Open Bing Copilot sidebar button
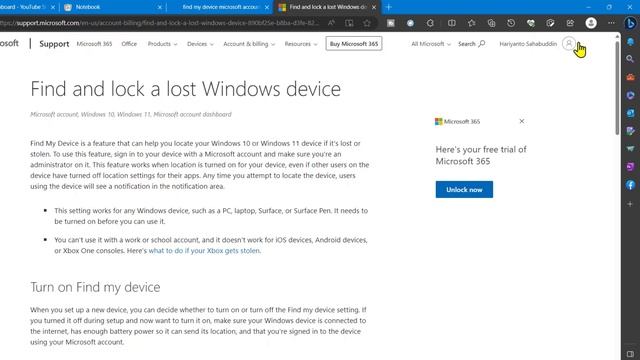Screen dimensions: 640x360 (630, 23)
